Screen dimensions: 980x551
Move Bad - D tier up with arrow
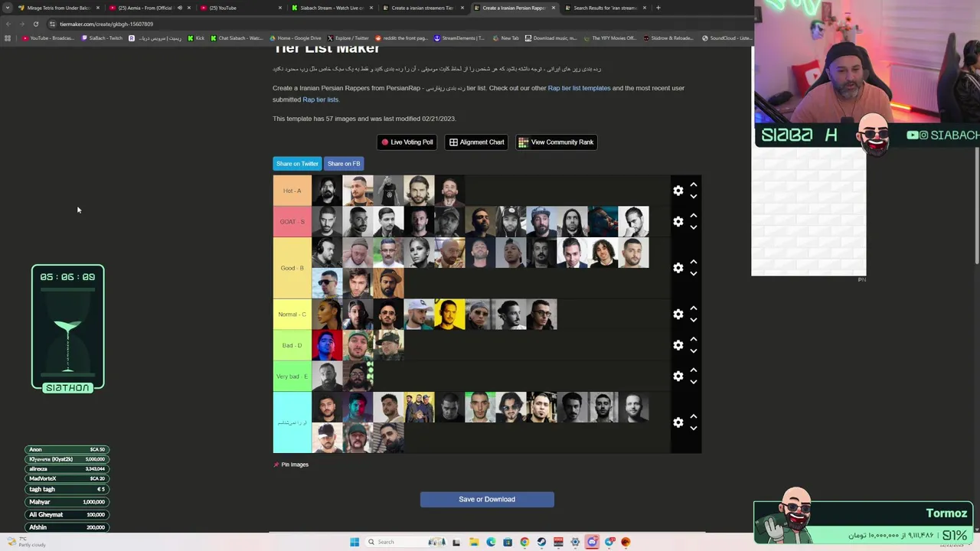click(694, 339)
